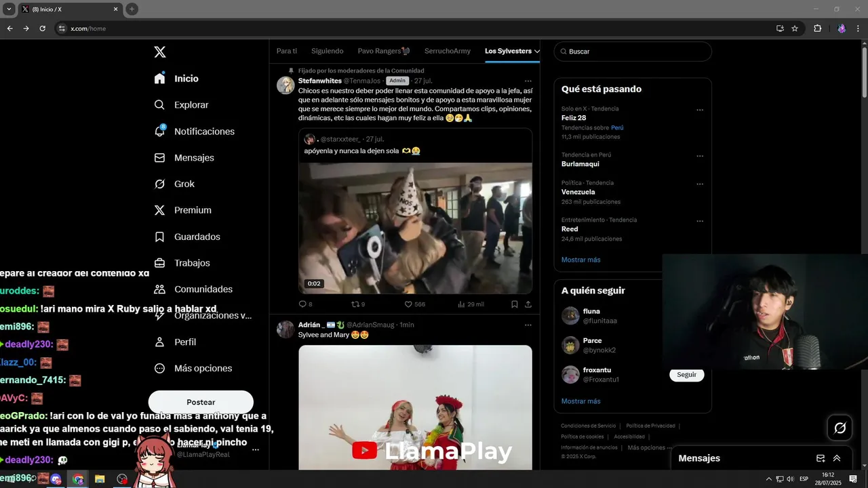Click the floating Grok button
The image size is (868, 488).
point(840,428)
